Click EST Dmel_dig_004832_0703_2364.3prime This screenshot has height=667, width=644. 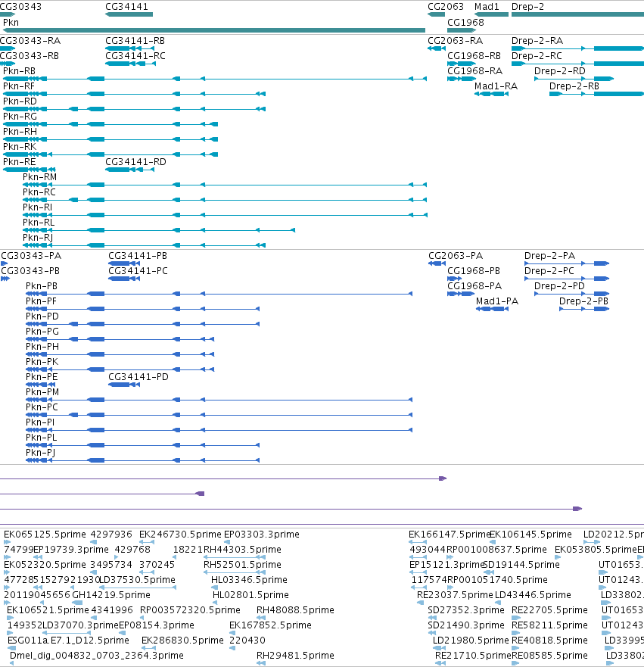point(97,655)
